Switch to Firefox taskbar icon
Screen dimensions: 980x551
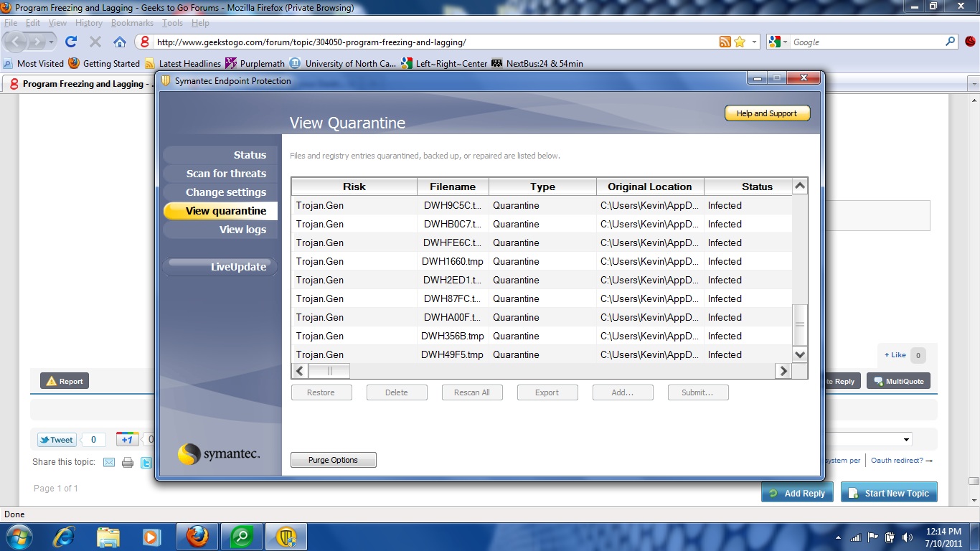[197, 537]
